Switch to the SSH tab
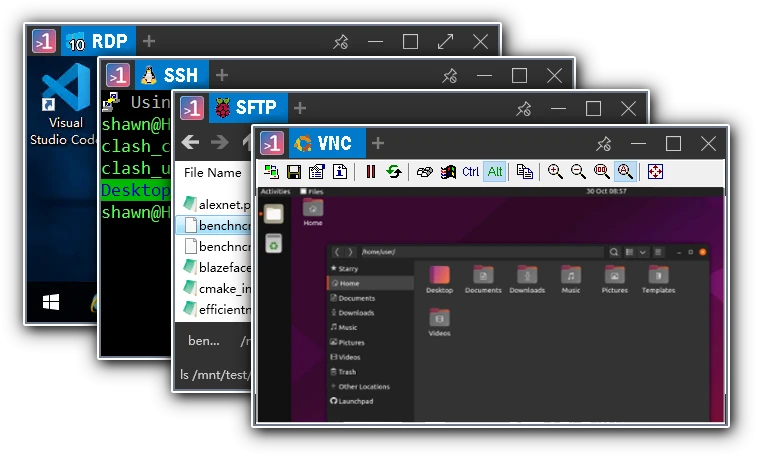Viewport: 757px width, 455px height. (172, 75)
